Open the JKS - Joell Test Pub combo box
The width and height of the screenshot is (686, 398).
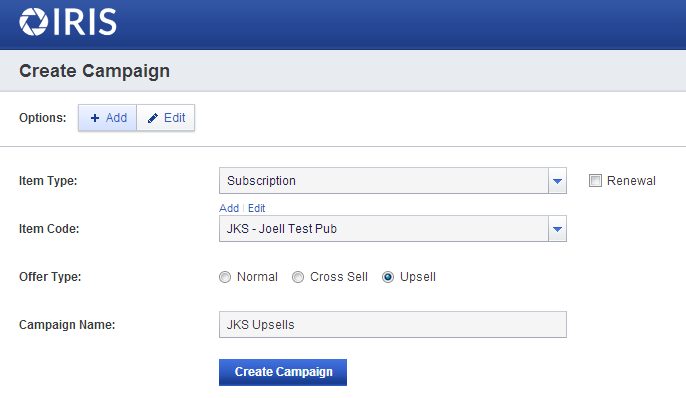coord(393,229)
